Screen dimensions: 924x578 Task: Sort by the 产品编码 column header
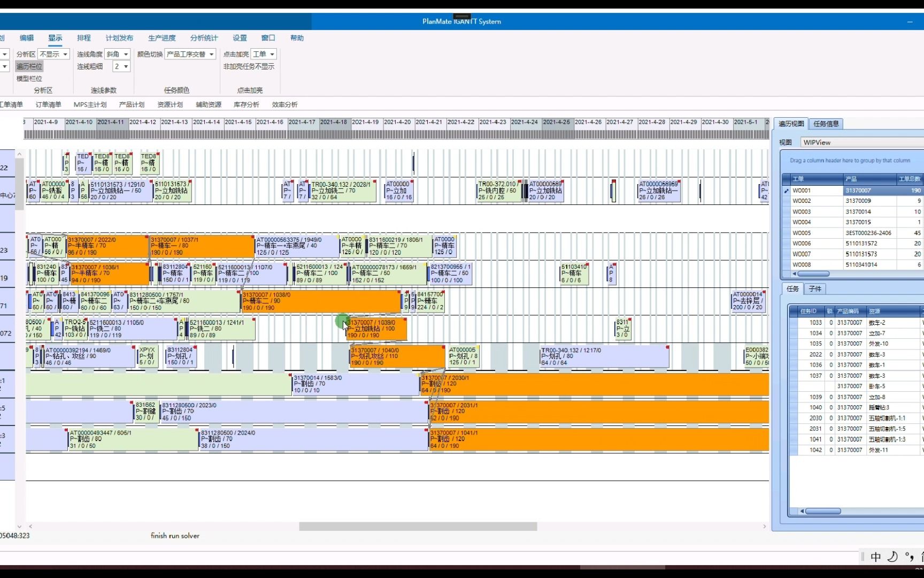tap(851, 311)
